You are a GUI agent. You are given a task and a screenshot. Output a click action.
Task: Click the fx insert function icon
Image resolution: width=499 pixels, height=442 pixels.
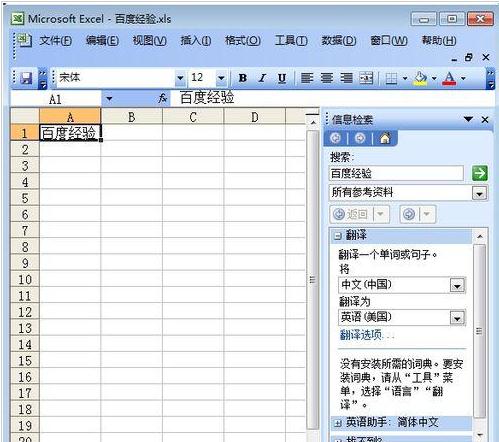162,98
